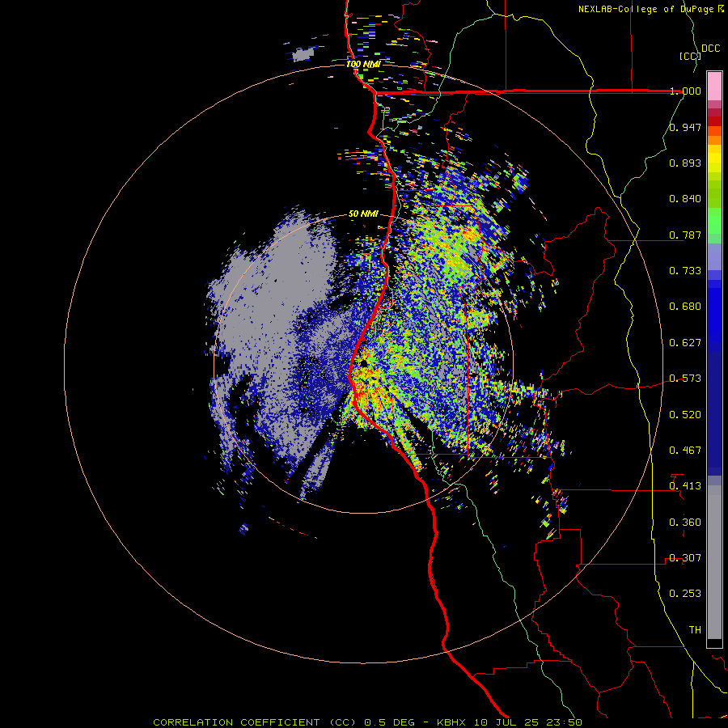Select the 0.840 legend value
This screenshot has width=728, height=728.
pyautogui.click(x=685, y=199)
